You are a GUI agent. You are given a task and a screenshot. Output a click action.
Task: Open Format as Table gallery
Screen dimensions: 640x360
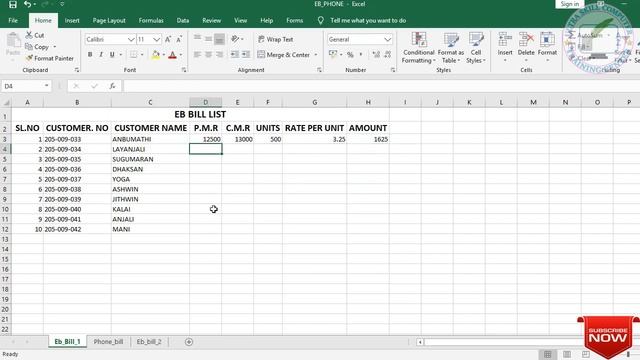(451, 48)
